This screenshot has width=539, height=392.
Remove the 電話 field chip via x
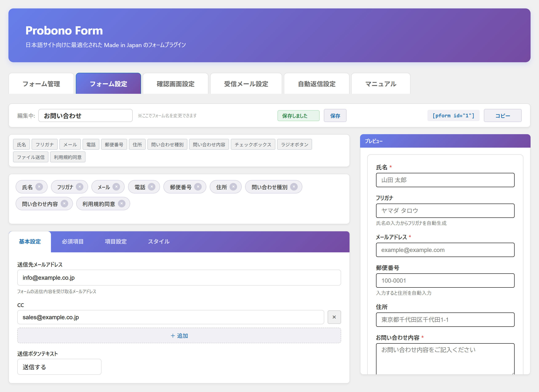click(152, 187)
